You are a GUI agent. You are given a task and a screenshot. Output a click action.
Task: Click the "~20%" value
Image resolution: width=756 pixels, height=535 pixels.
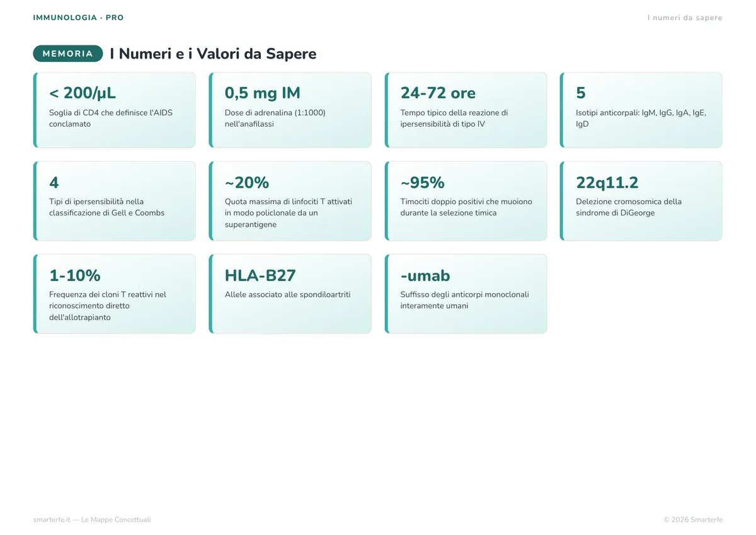pyautogui.click(x=247, y=183)
